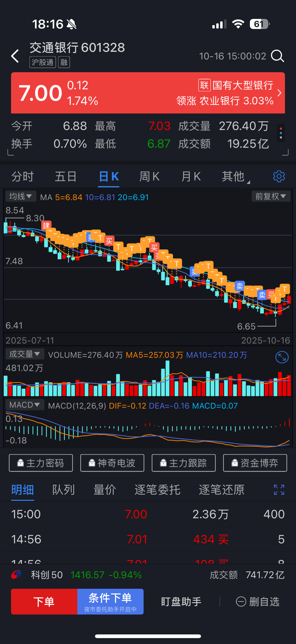Expand volume chart with circular arrow icon
This screenshot has width=296, height=644.
pos(282,357)
